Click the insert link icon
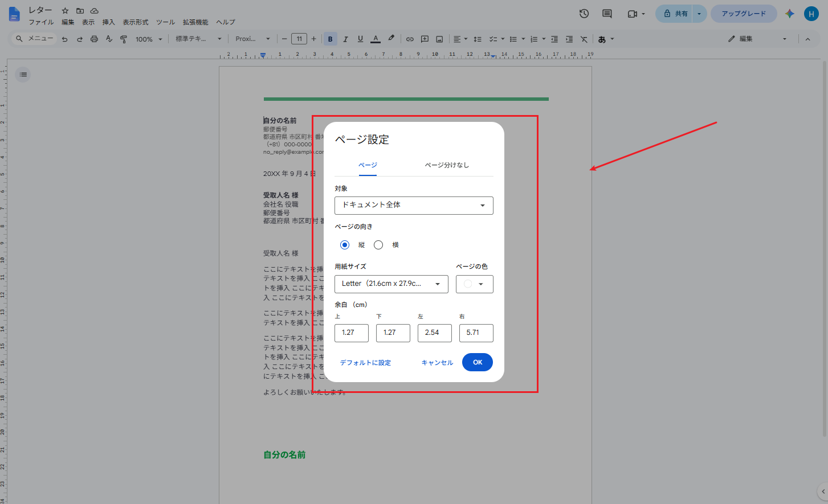The image size is (828, 504). point(410,39)
